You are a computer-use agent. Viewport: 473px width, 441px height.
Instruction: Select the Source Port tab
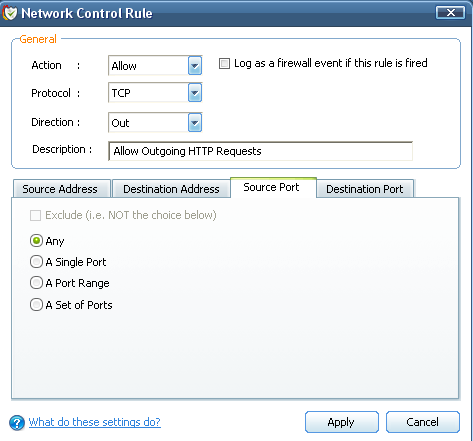tap(273, 188)
